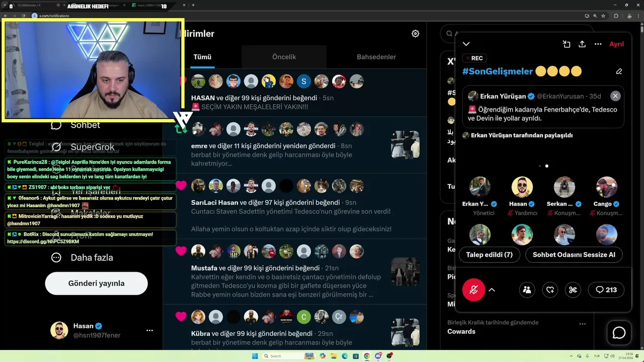Open Windows Start menu
The height and width of the screenshot is (362, 644).
[x=255, y=356]
